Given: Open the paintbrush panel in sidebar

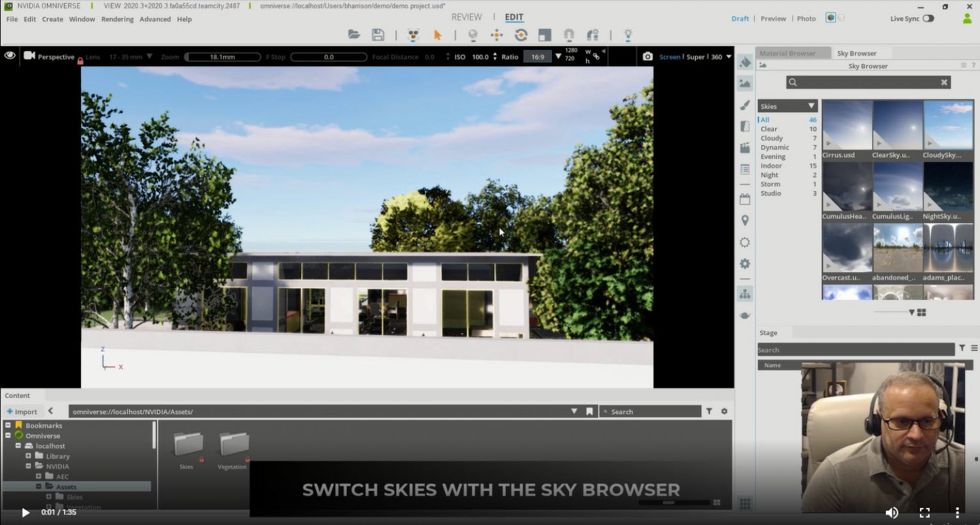Looking at the screenshot, I should point(745,105).
